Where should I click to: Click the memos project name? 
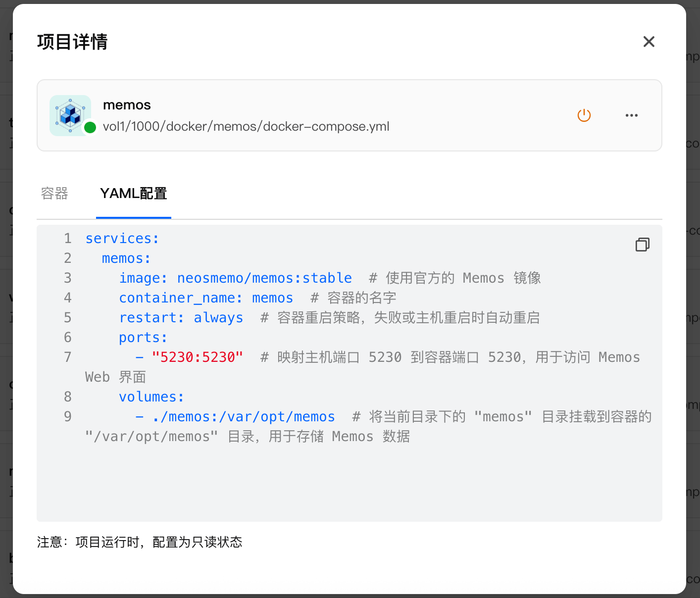[127, 105]
